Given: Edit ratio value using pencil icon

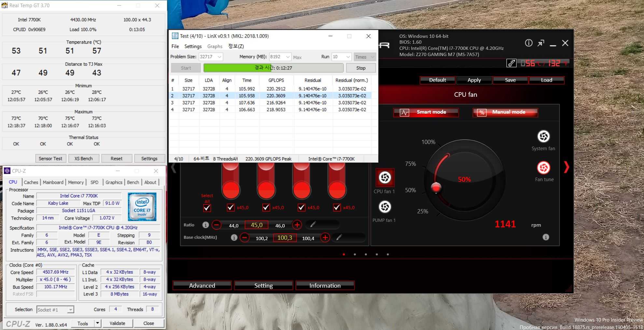Looking at the screenshot, I should 313,224.
